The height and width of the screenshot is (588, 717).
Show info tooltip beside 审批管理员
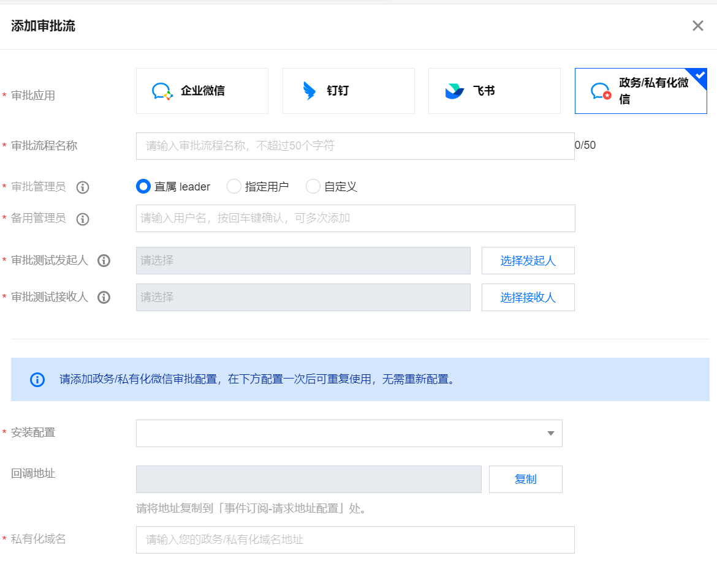click(83, 187)
